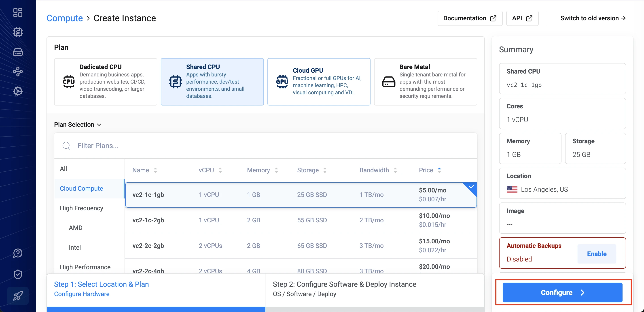Click the Configure button
Image resolution: width=644 pixels, height=312 pixels.
pyautogui.click(x=562, y=293)
